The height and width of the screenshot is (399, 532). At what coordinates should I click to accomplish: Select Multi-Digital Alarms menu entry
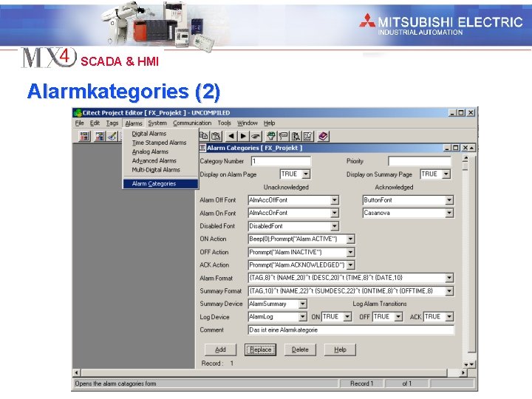point(160,170)
